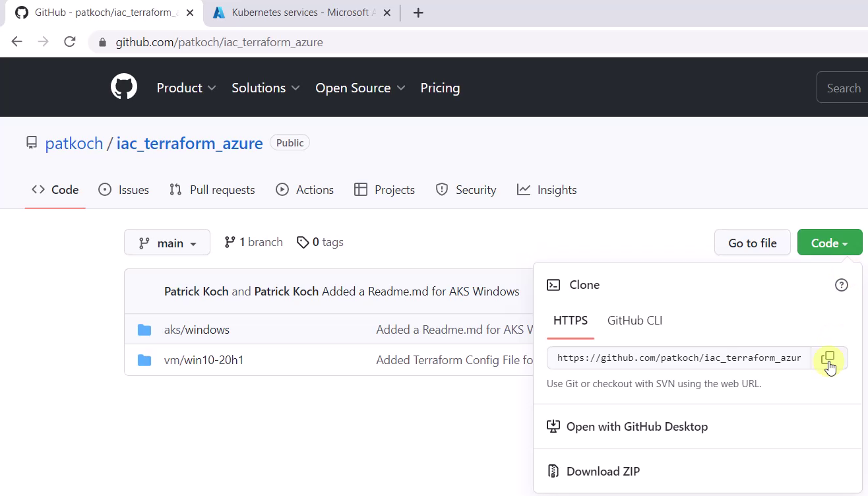
Task: Open the Insights tab
Action: click(547, 190)
